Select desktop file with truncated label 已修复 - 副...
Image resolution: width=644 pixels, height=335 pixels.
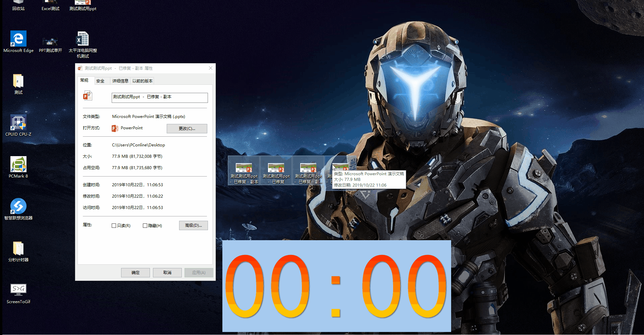pyautogui.click(x=308, y=171)
